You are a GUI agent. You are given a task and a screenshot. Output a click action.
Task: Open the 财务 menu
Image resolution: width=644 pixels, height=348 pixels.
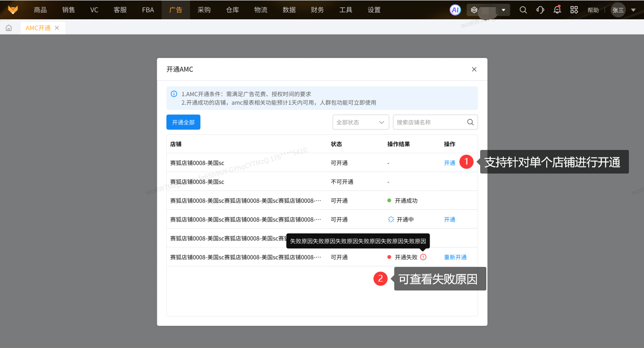pos(317,10)
